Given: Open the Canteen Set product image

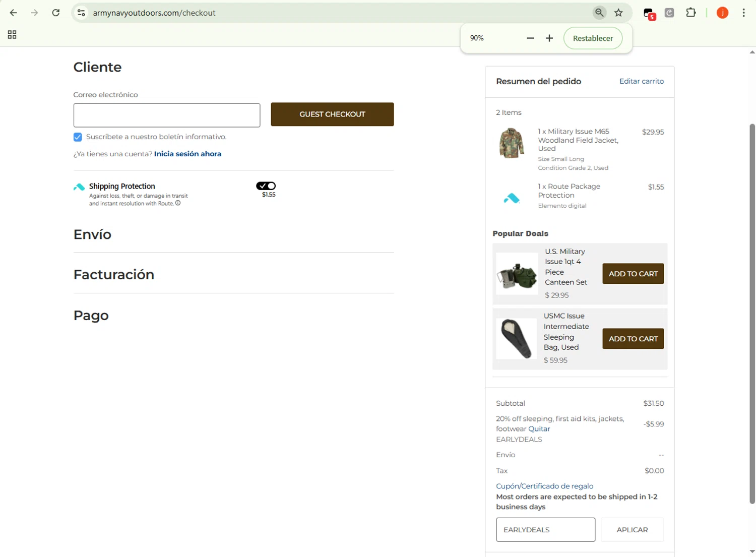Looking at the screenshot, I should pos(517,274).
